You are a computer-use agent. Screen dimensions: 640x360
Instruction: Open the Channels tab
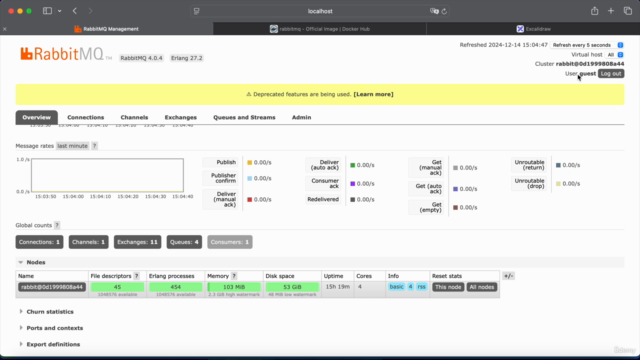(x=134, y=117)
